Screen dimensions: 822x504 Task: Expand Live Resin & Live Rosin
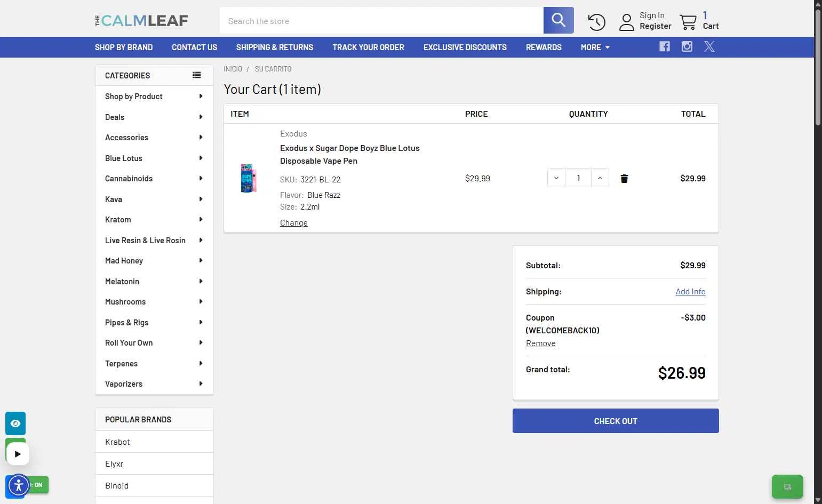(154, 241)
